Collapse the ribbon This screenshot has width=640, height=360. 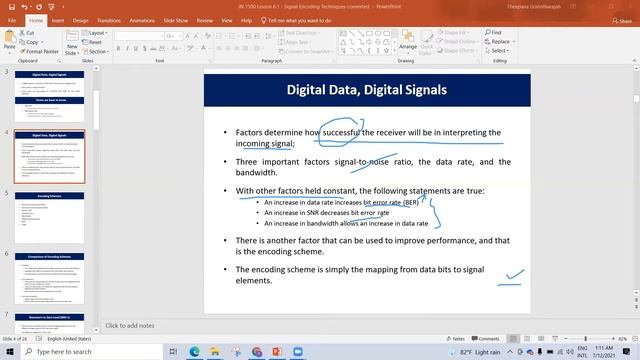pyautogui.click(x=634, y=60)
